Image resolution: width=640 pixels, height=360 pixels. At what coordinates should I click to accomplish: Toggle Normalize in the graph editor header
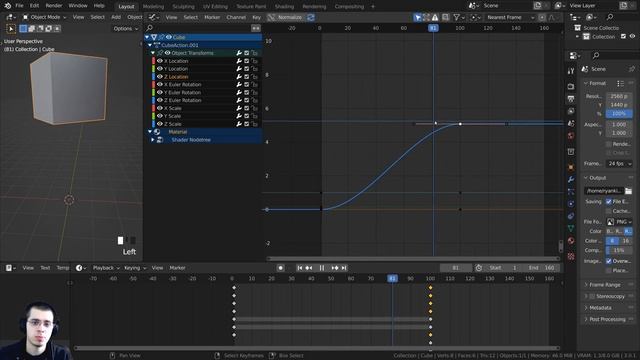click(x=286, y=17)
